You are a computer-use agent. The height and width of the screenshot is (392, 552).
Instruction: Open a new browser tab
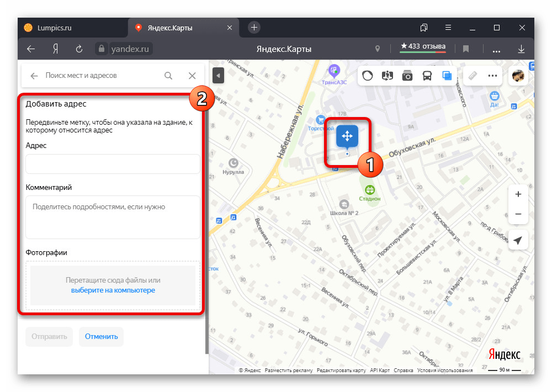click(x=254, y=28)
